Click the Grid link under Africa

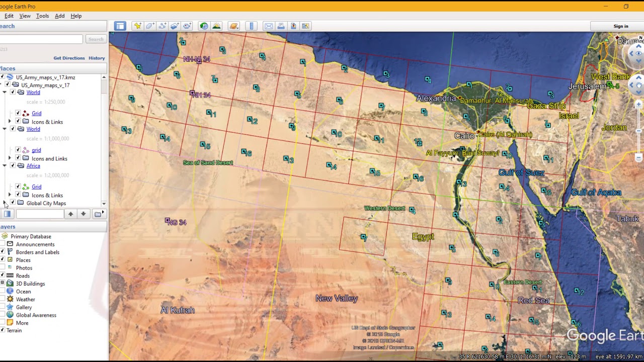coord(37,187)
